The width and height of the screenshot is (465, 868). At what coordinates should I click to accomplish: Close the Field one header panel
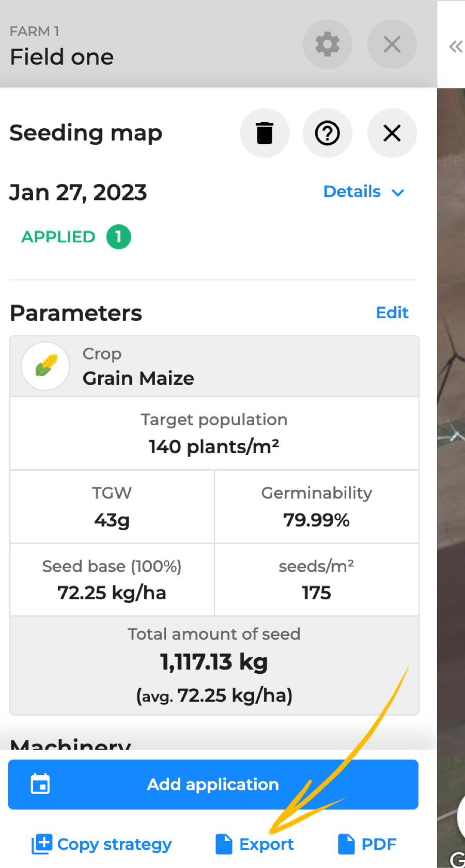pyautogui.click(x=392, y=44)
